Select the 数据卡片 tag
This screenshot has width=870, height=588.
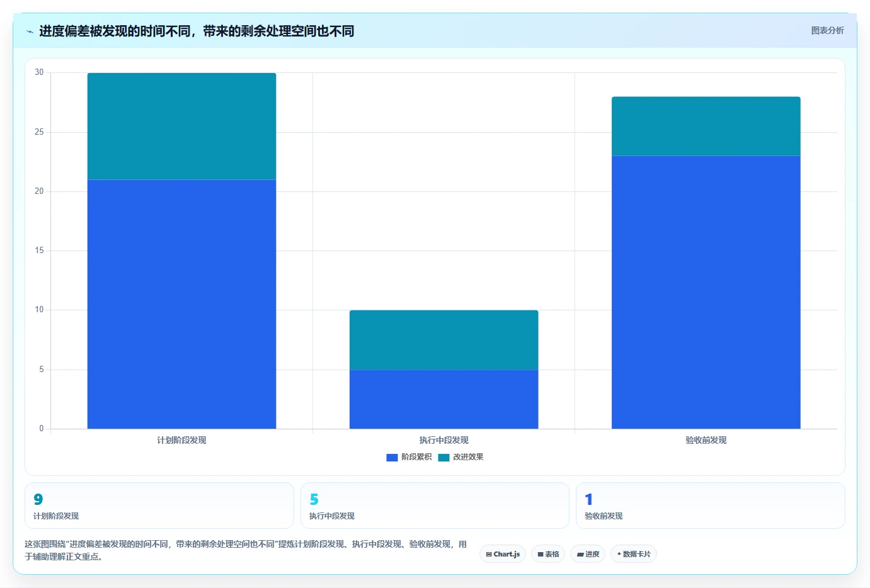tap(634, 554)
